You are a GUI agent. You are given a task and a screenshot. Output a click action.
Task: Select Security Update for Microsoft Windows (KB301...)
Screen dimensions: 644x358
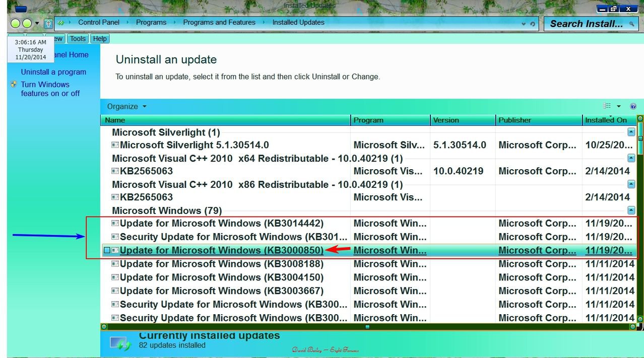234,237
